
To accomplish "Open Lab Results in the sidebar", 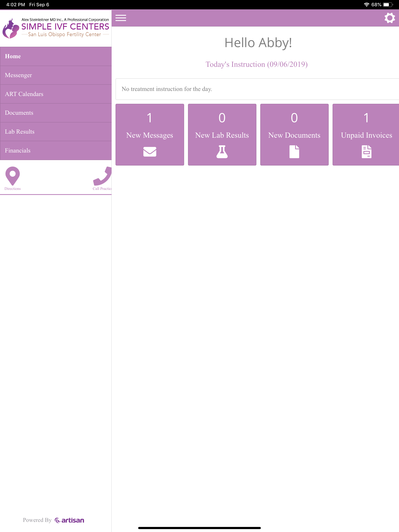I will [56, 132].
